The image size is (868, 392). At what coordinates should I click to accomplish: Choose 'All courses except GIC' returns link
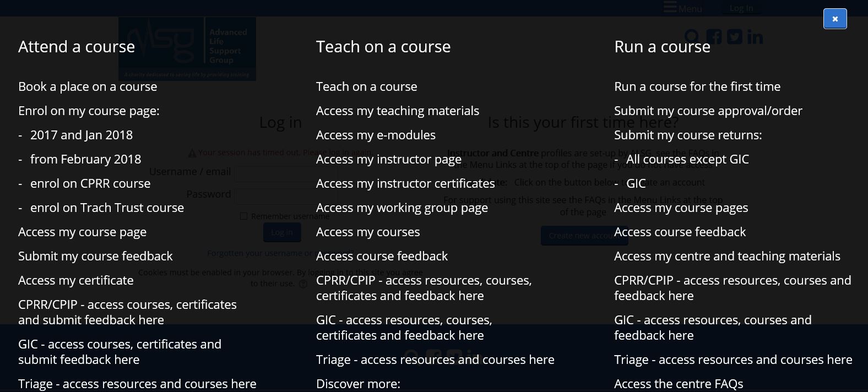click(x=687, y=159)
